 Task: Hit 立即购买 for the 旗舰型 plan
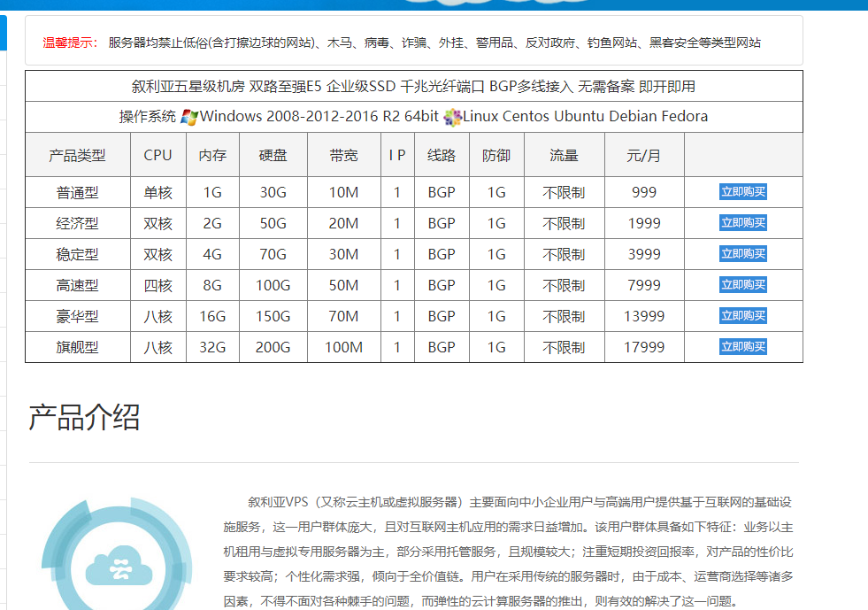pos(742,347)
